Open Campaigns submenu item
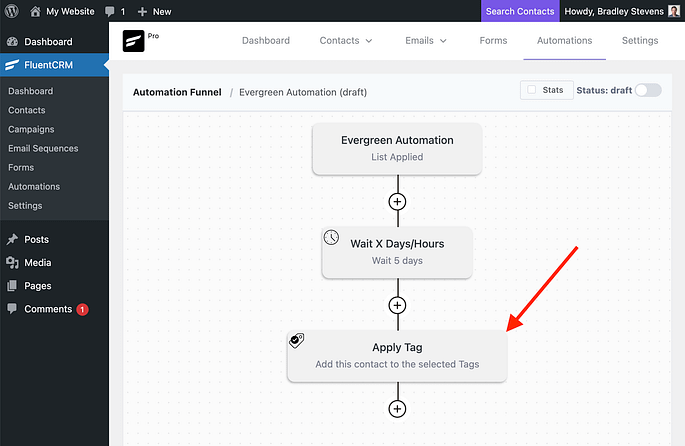The image size is (685, 446). [x=31, y=129]
